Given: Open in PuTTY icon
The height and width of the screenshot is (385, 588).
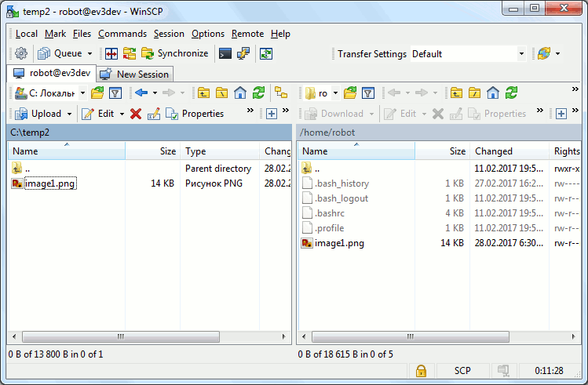Looking at the screenshot, I should pos(243,53).
